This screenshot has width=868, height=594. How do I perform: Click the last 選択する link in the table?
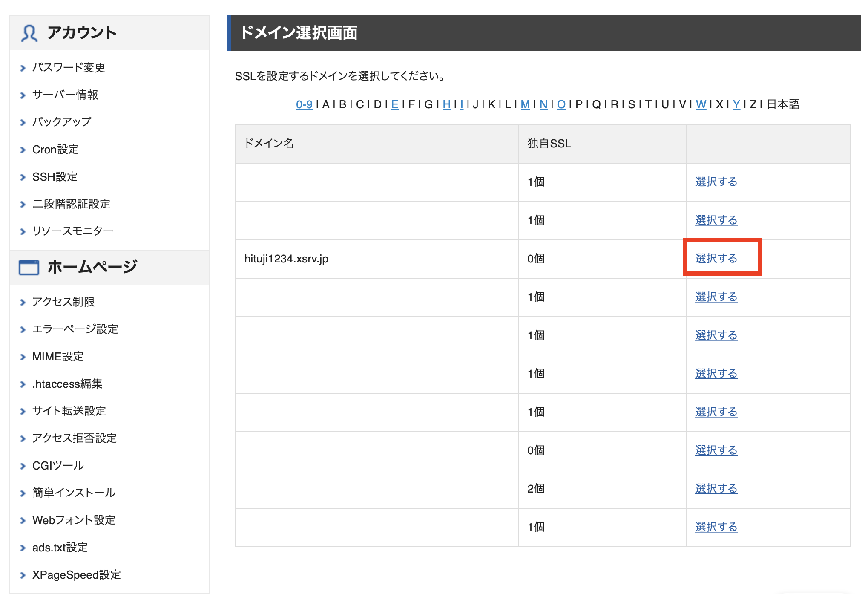(x=716, y=527)
